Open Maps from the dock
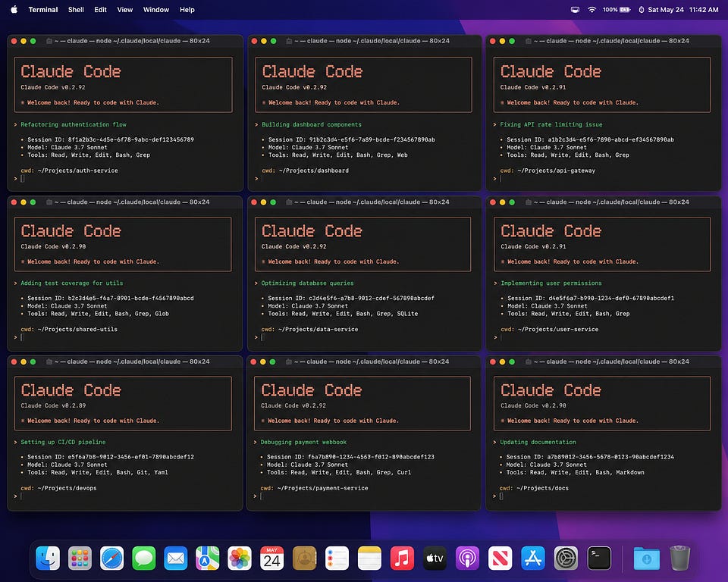 208,558
